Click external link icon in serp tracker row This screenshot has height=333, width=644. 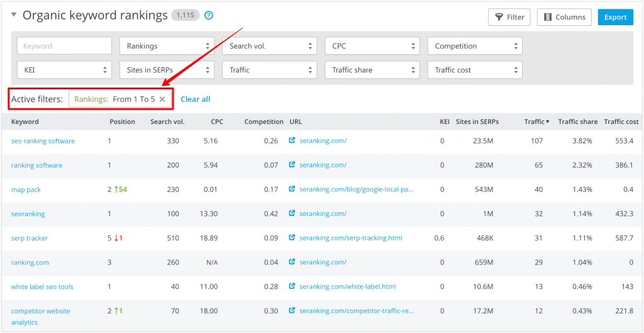pos(292,237)
